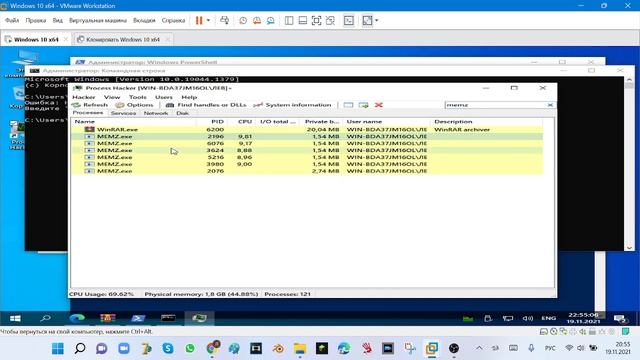Click the red X terminate icon in the toolbar
Viewport: 640px width, 360px height.
(379, 105)
